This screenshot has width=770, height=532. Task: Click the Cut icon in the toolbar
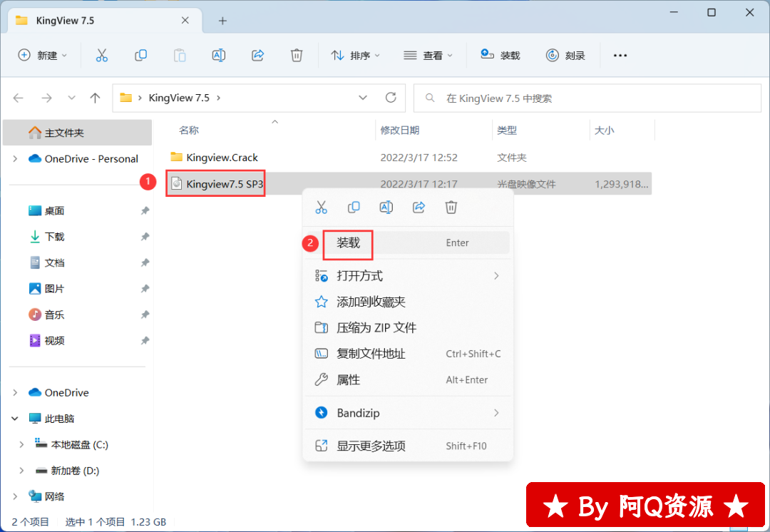click(102, 55)
